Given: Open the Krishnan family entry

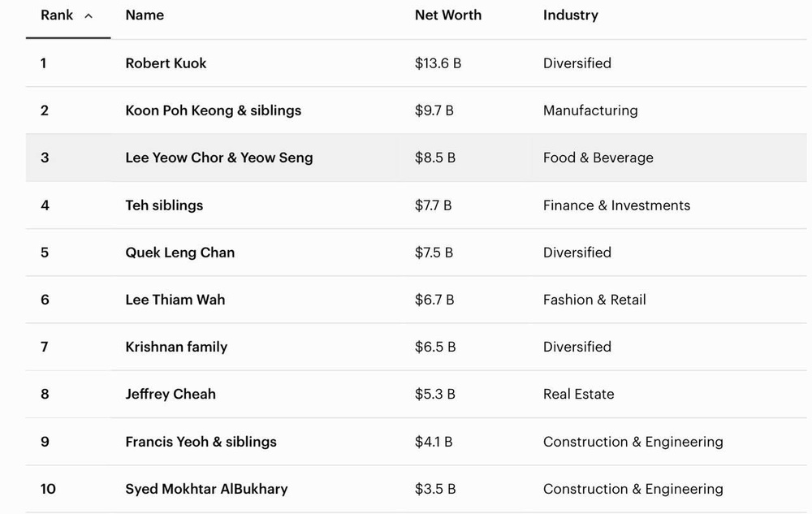Looking at the screenshot, I should click(x=175, y=347).
